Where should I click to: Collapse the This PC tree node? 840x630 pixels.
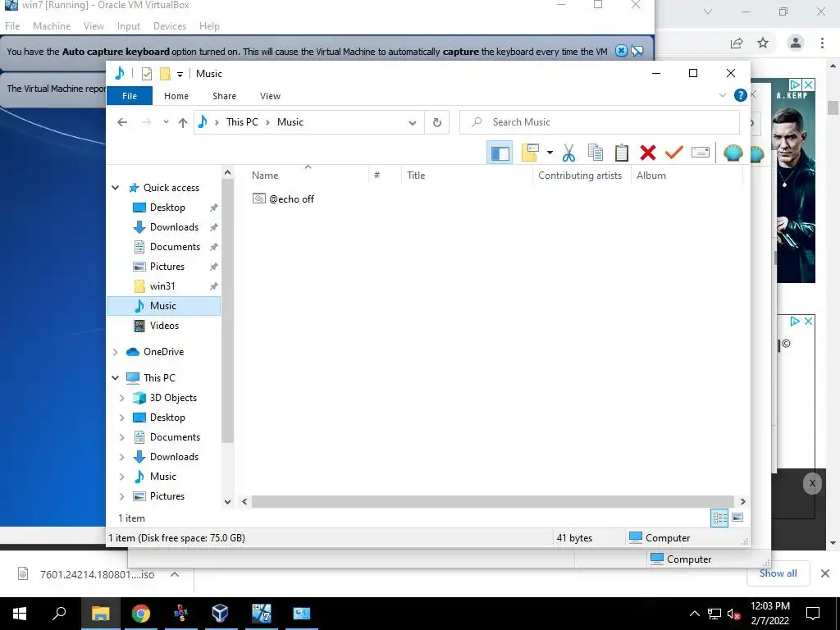pos(115,377)
